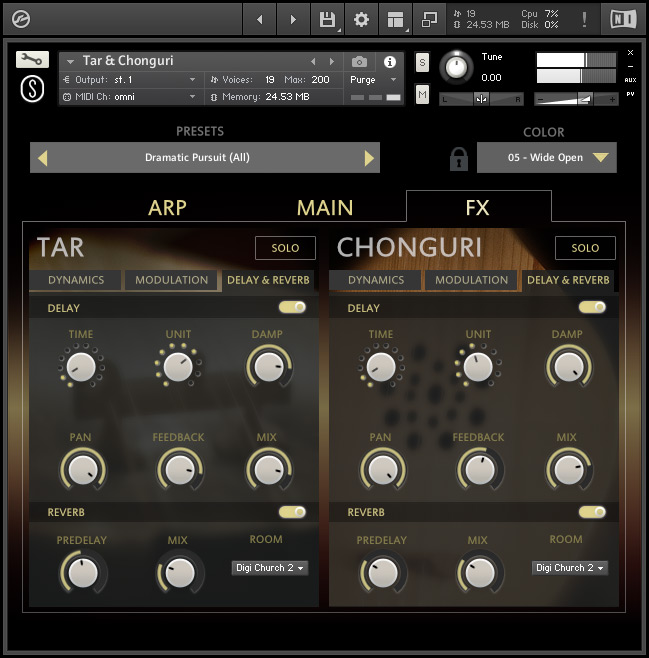Solo the Chonguri instrument

[x=585, y=248]
